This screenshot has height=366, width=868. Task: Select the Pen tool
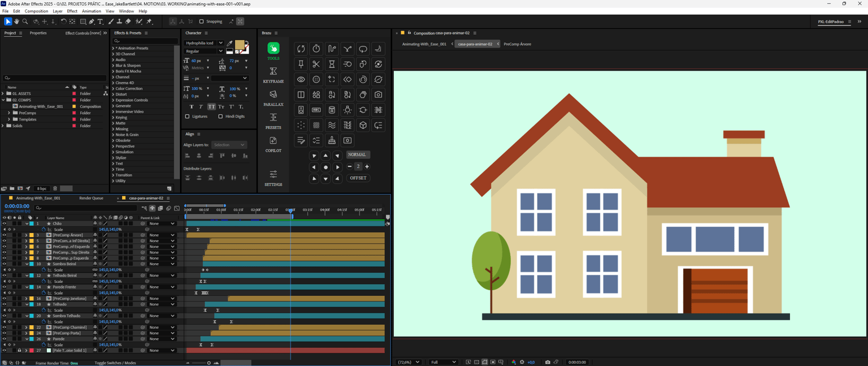[92, 21]
